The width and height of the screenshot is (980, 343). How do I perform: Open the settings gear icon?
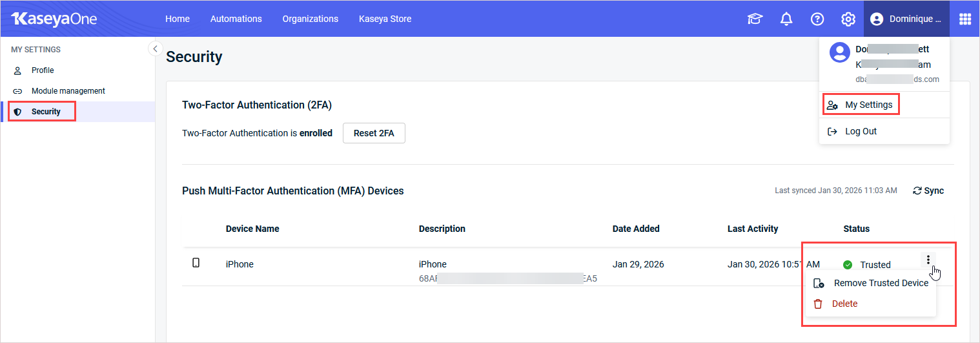pyautogui.click(x=848, y=19)
